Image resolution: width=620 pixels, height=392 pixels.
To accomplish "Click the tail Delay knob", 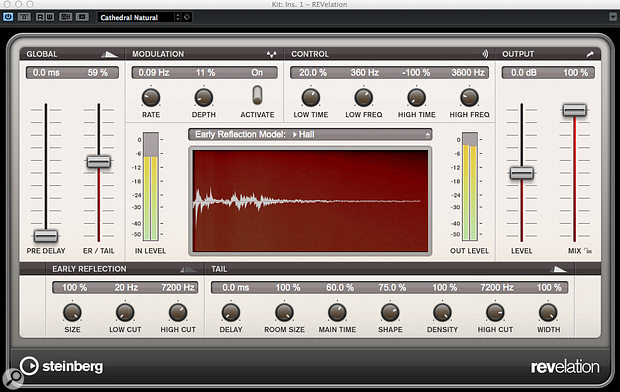I will 231,312.
